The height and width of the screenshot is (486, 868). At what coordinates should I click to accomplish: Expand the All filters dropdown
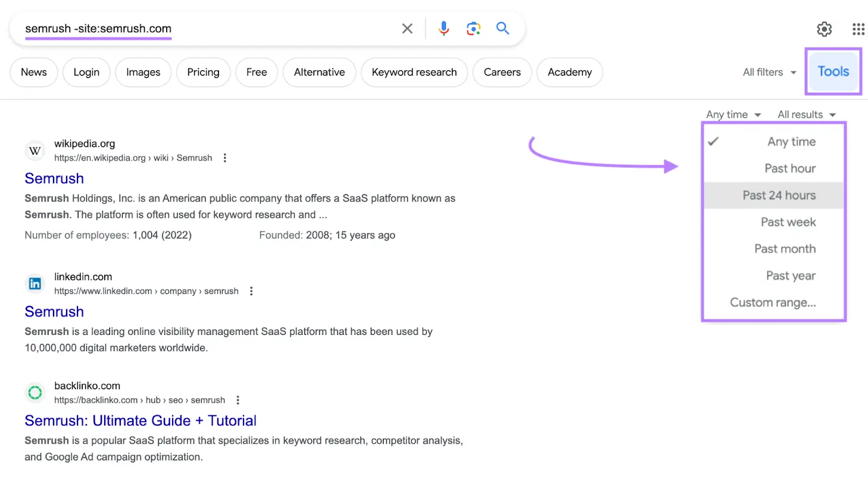(769, 72)
